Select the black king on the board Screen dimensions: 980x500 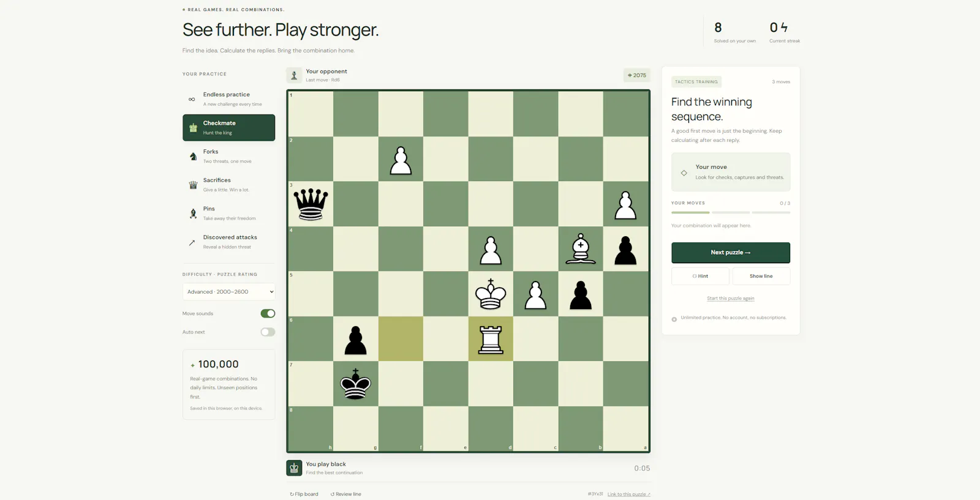click(356, 384)
